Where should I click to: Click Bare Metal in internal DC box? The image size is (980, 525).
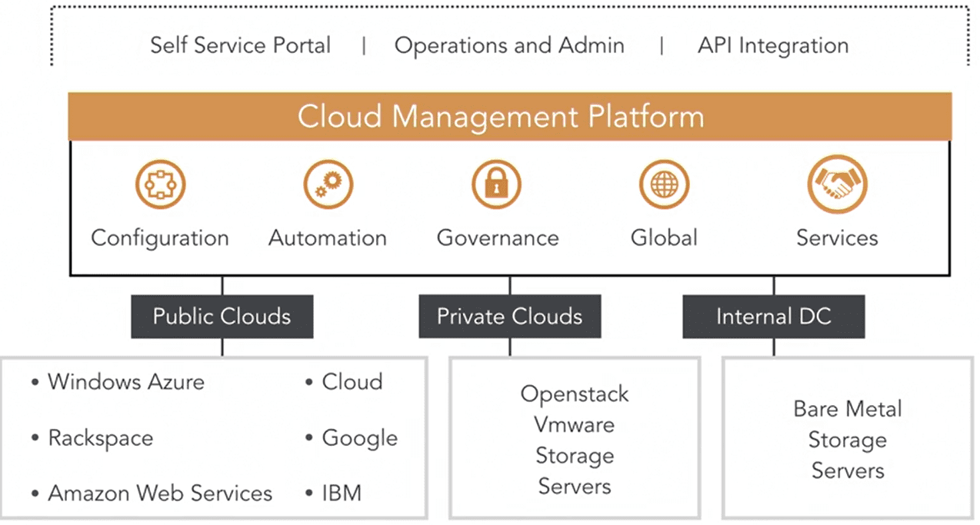(848, 409)
